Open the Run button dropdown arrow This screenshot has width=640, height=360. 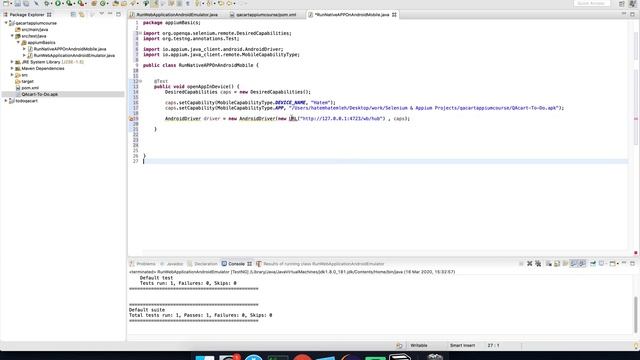click(x=63, y=4)
